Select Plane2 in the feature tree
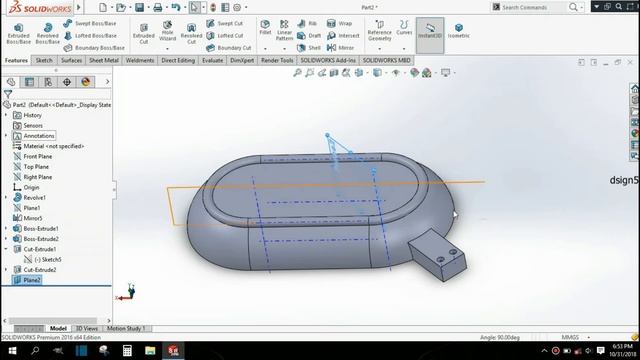Viewport: 640px width, 360px height. pos(27,280)
